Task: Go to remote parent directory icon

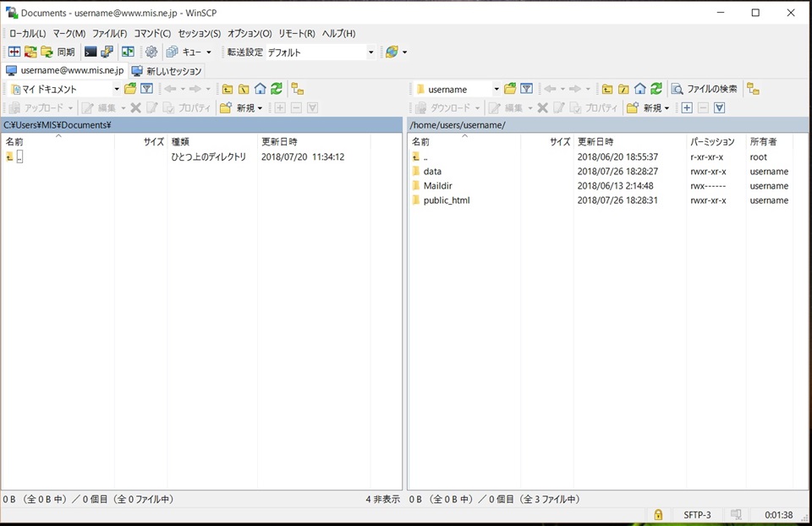Action: (607, 89)
